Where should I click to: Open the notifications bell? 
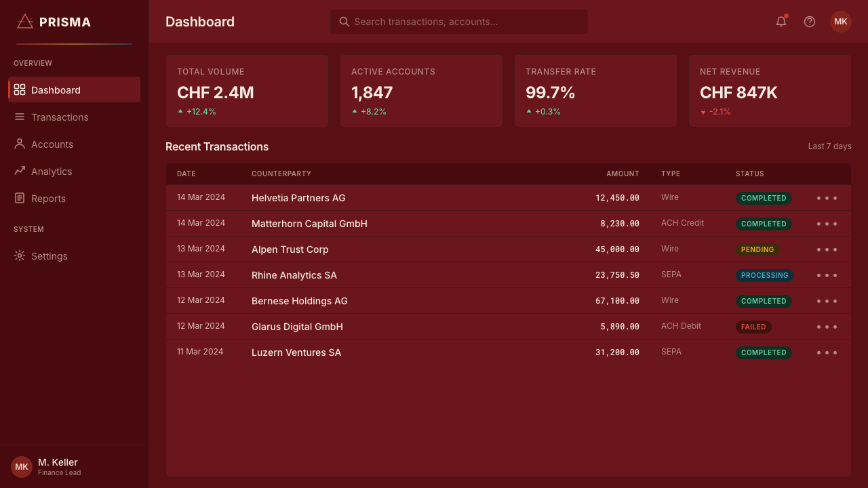point(781,22)
